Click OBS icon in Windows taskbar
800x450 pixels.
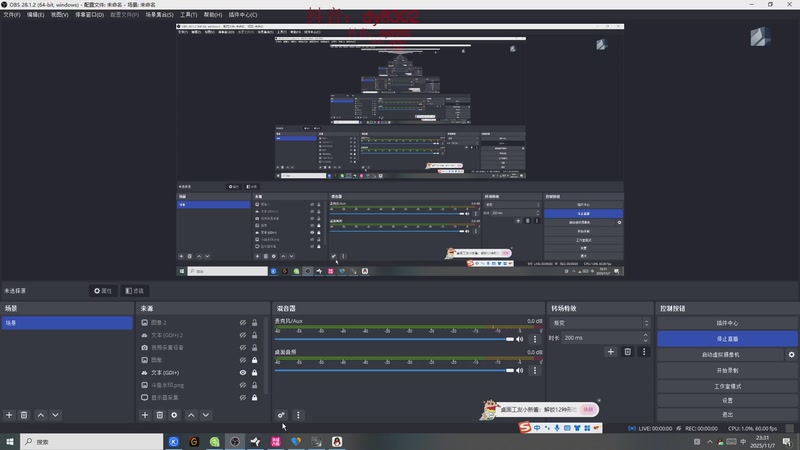[x=235, y=441]
